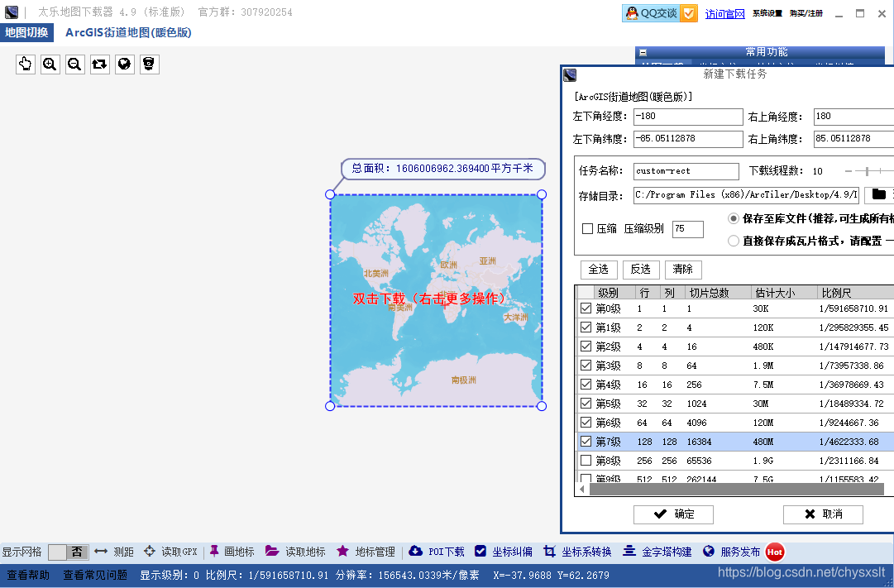This screenshot has width=894, height=588.
Task: Open 查看常见问题 in status bar
Action: [x=95, y=575]
